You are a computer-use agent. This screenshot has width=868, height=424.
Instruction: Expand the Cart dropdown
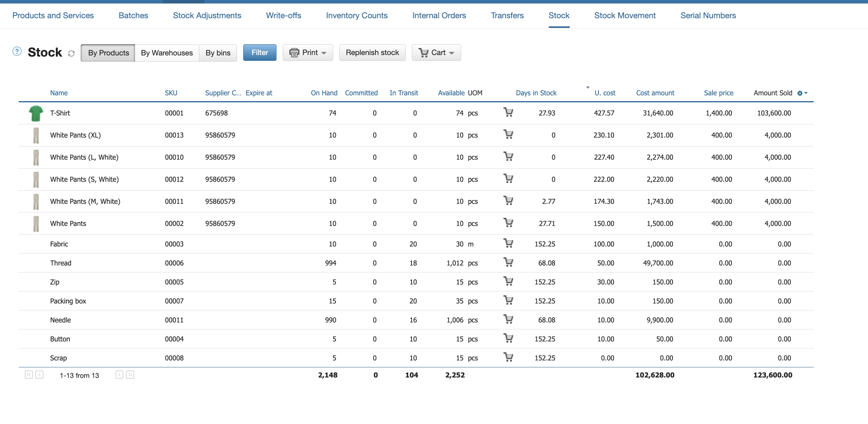tap(436, 53)
